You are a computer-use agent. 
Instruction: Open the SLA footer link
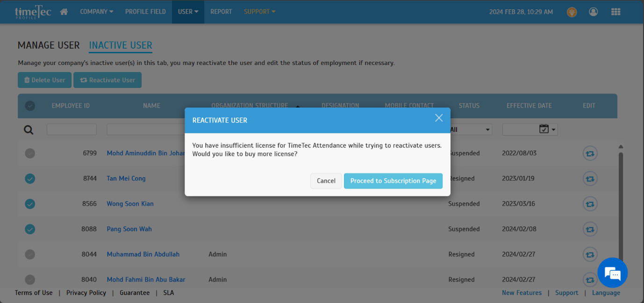coord(168,293)
